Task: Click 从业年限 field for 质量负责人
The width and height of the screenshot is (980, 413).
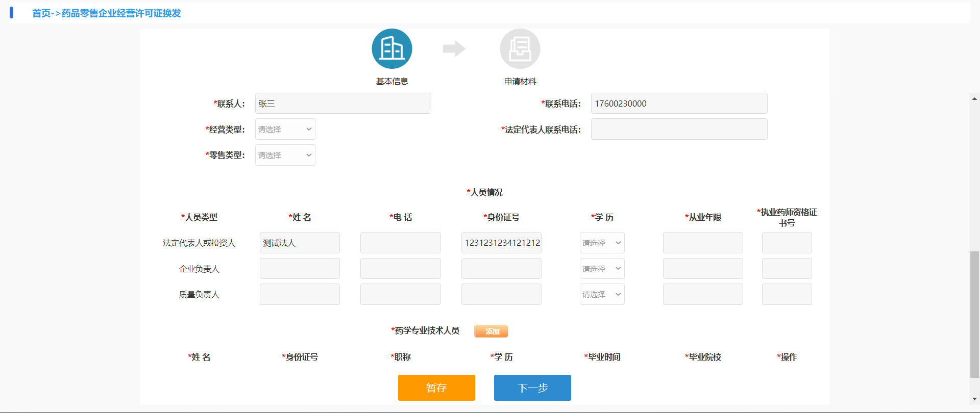Action: point(703,294)
